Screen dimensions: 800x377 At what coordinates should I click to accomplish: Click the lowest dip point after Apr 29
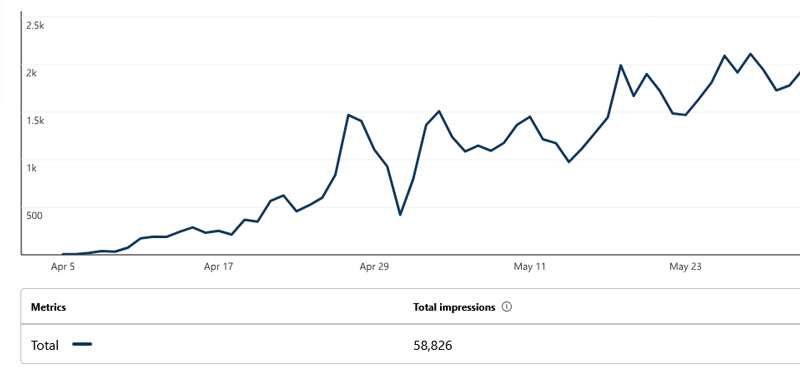coord(400,215)
